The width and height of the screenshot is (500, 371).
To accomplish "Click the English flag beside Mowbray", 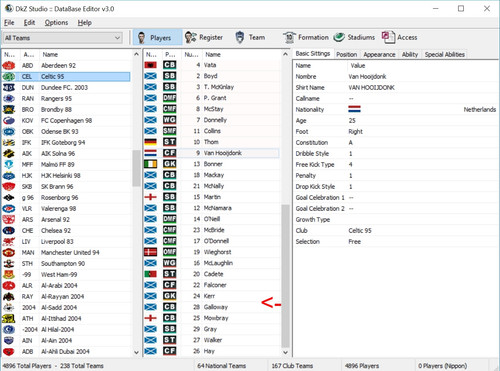I will [x=151, y=318].
